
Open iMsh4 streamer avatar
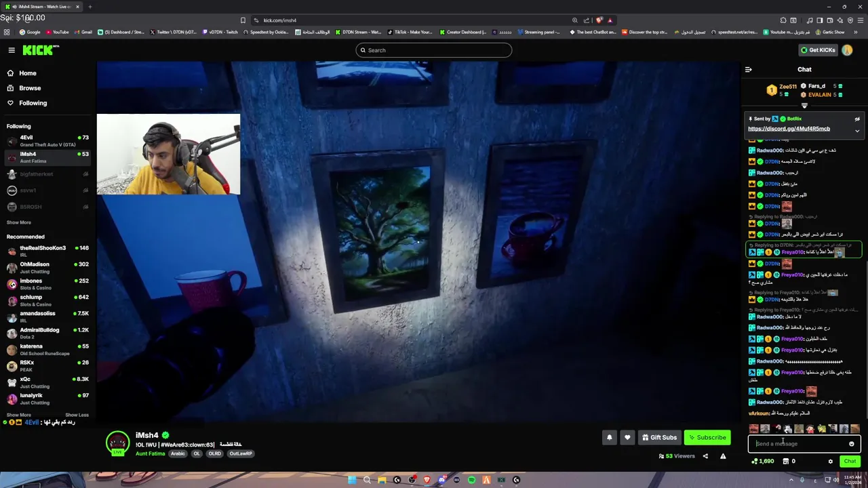point(118,443)
